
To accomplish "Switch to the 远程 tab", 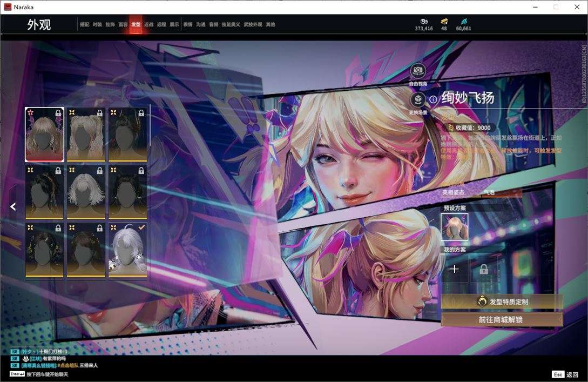I will pyautogui.click(x=161, y=24).
